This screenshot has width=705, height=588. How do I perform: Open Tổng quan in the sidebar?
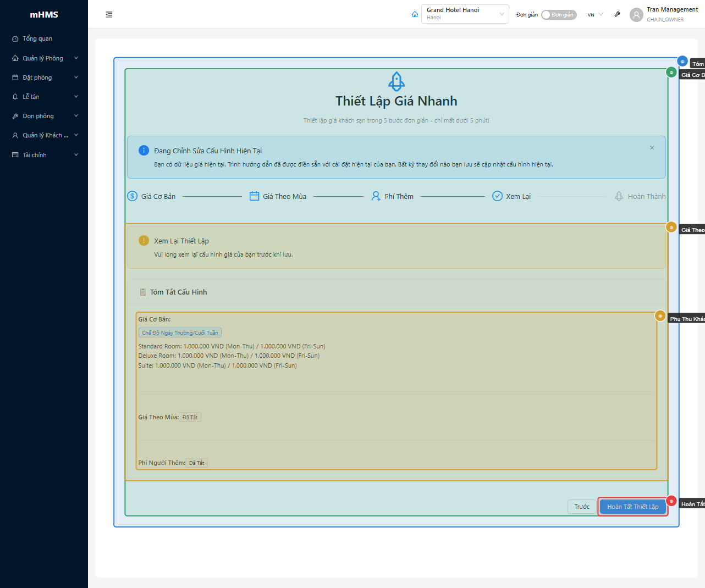coord(37,38)
